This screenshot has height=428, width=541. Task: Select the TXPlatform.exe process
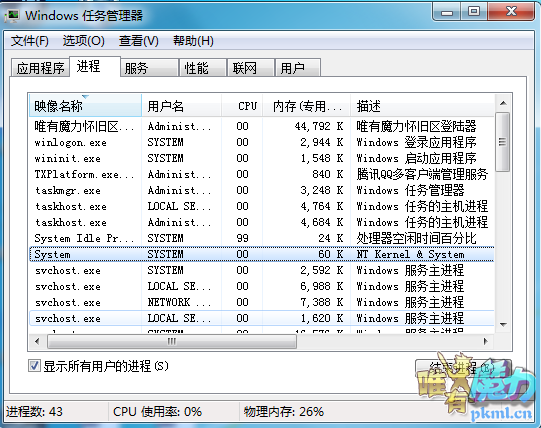click(x=262, y=174)
